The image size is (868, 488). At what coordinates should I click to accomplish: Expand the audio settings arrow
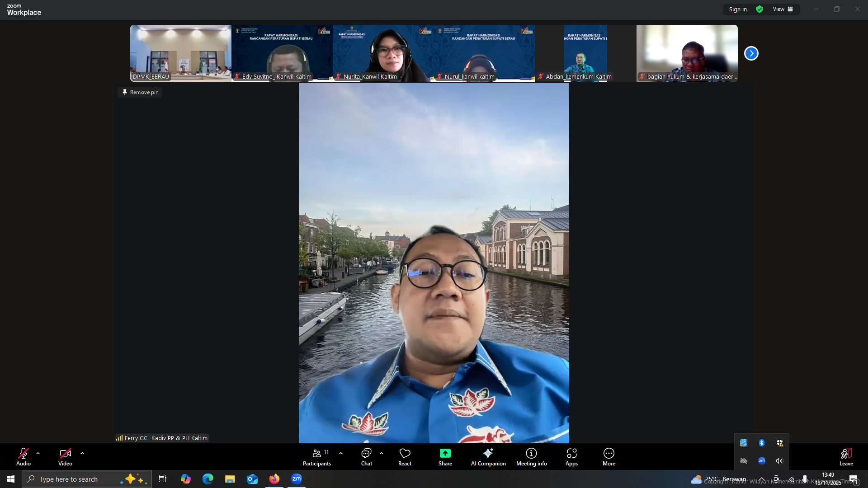tap(38, 453)
